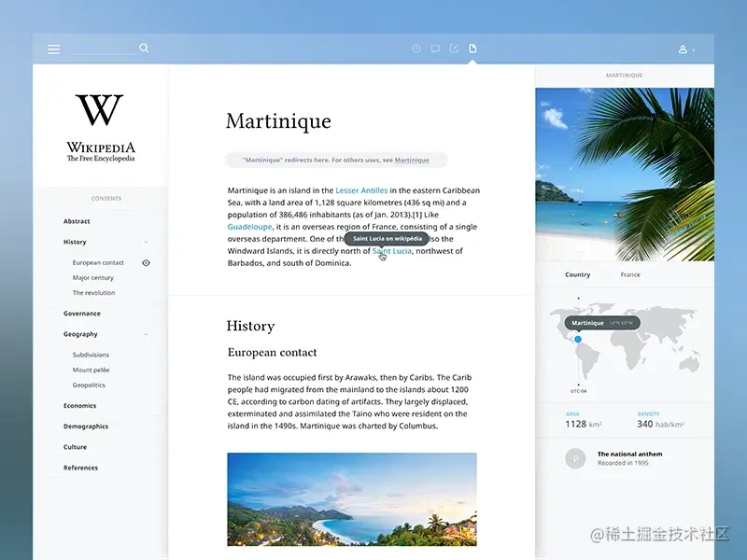Image resolution: width=747 pixels, height=560 pixels.
Task: Open the recent changes clock icon
Action: coord(416,49)
